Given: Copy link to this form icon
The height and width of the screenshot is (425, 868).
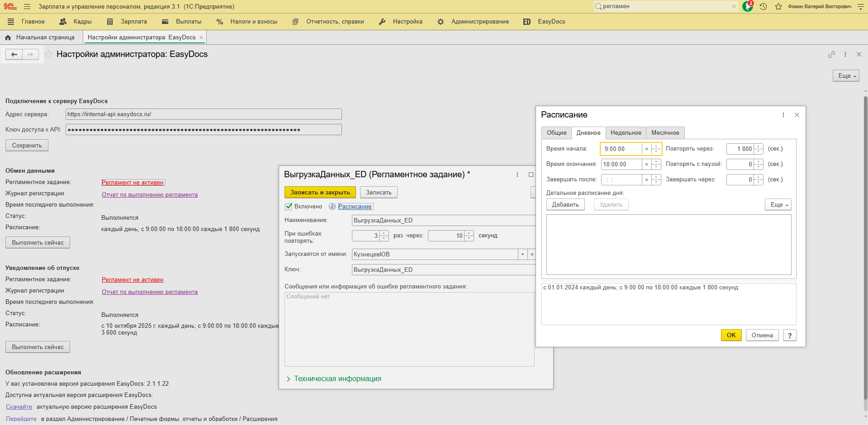Looking at the screenshot, I should pyautogui.click(x=831, y=54).
